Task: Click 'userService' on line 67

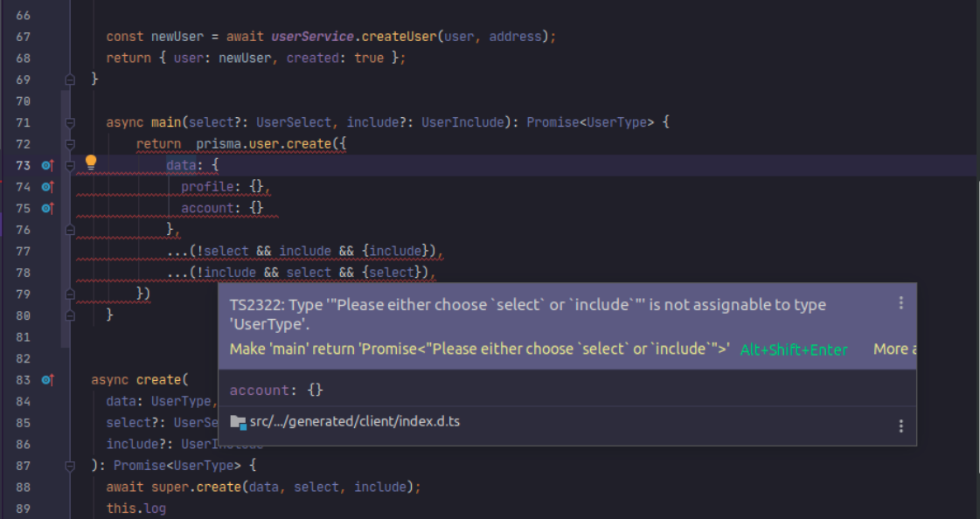Action: [x=312, y=37]
